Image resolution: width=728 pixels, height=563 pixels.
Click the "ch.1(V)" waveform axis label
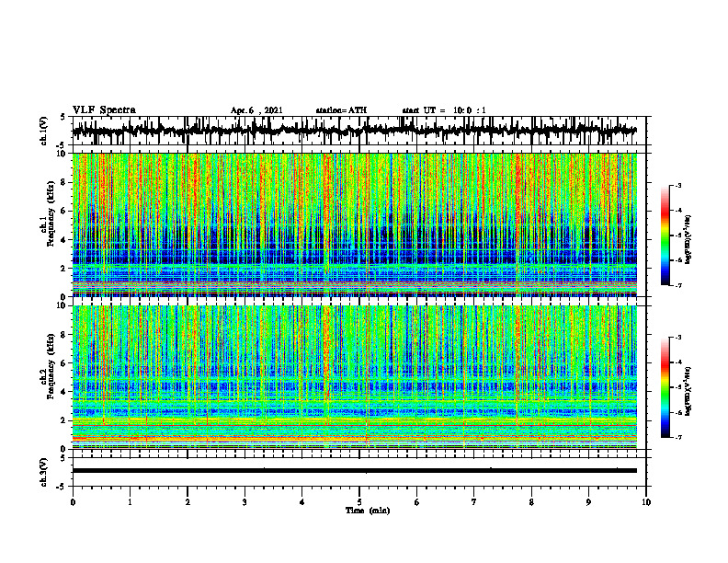pyautogui.click(x=44, y=131)
